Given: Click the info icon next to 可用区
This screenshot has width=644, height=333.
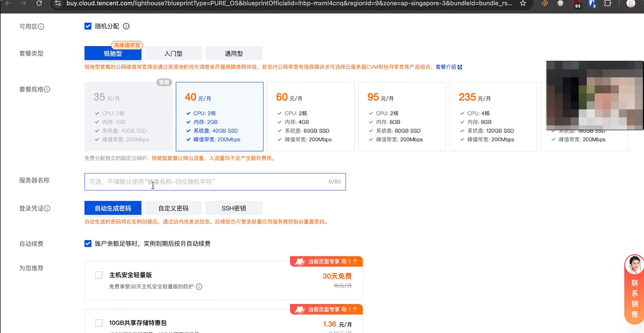Looking at the screenshot, I should (x=41, y=27).
